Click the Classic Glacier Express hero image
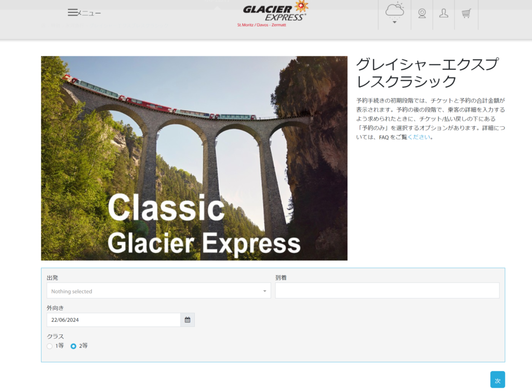Image resolution: width=532 pixels, height=392 pixels. coord(194,158)
